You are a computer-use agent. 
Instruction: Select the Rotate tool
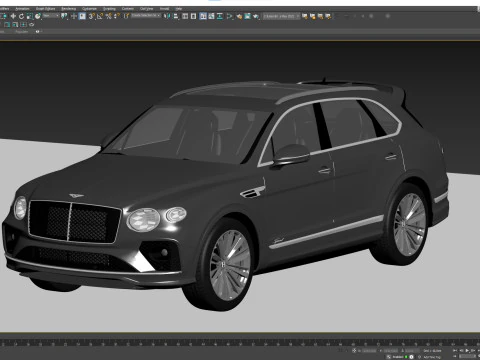point(21,16)
